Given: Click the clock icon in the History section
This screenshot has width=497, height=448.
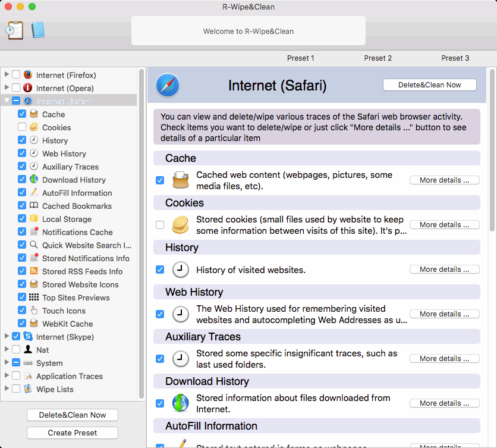Looking at the screenshot, I should [x=180, y=270].
